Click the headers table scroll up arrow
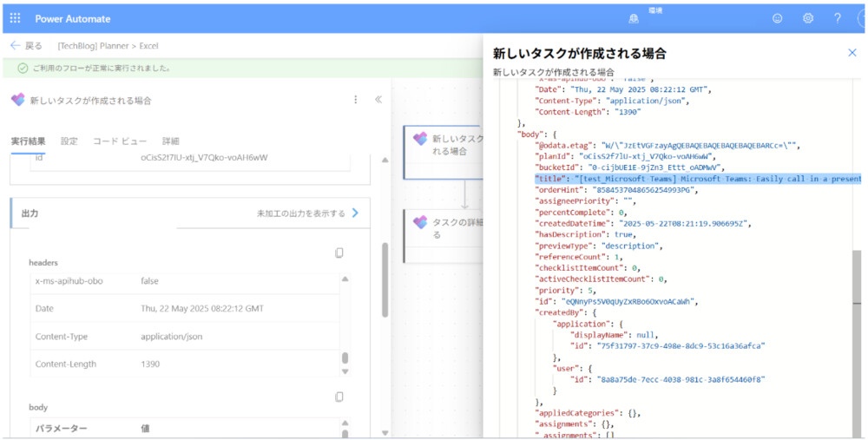Image resolution: width=868 pixels, height=440 pixels. [345, 279]
